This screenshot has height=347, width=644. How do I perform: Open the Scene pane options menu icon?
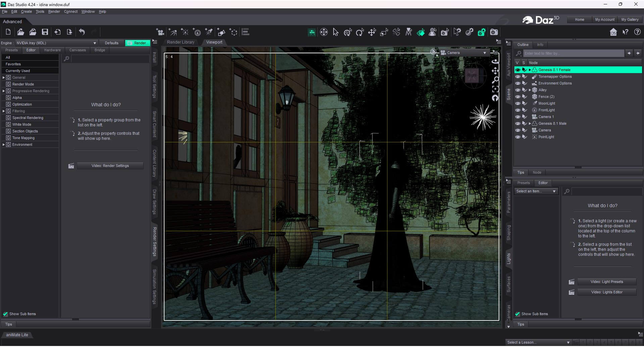coord(508,44)
